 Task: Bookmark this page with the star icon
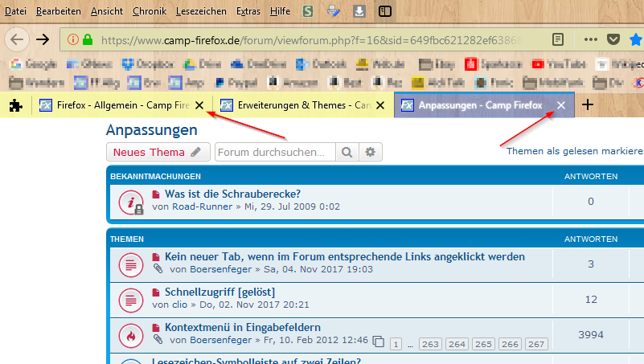click(636, 39)
